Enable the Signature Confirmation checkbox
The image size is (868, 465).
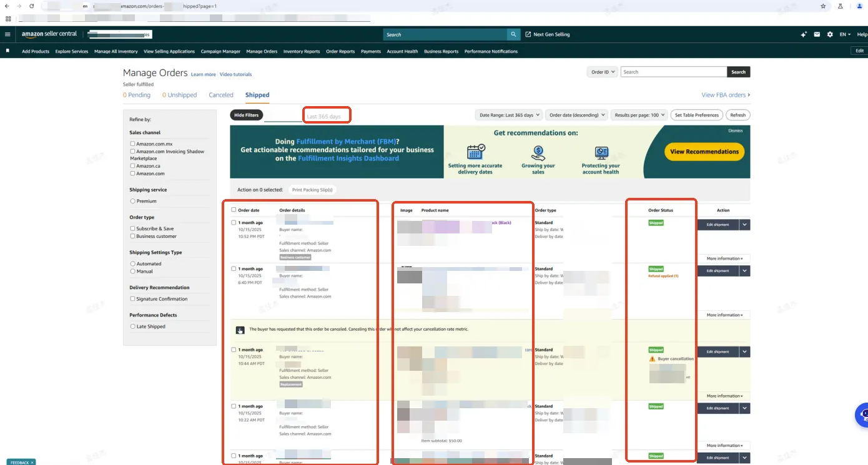[133, 299]
